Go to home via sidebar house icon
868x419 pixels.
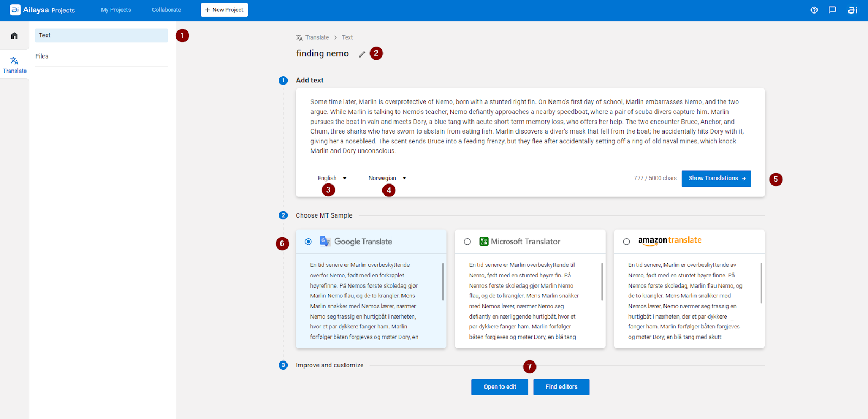(15, 36)
